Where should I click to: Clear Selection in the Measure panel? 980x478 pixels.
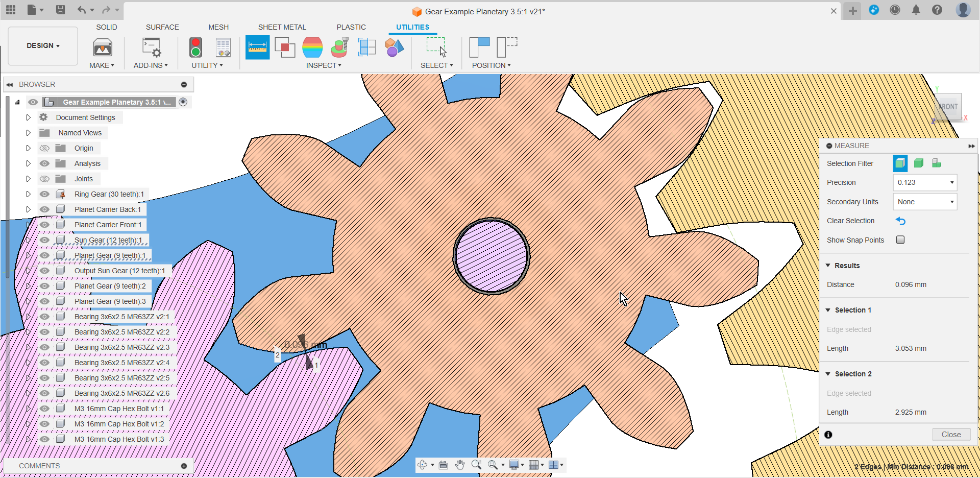click(900, 221)
